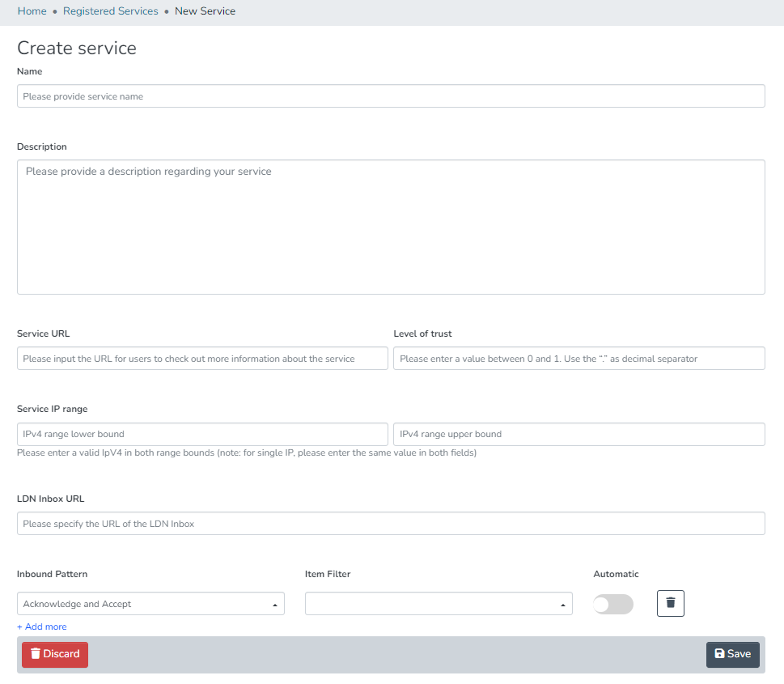
Task: Click the '+ Add more' link
Action: click(42, 627)
